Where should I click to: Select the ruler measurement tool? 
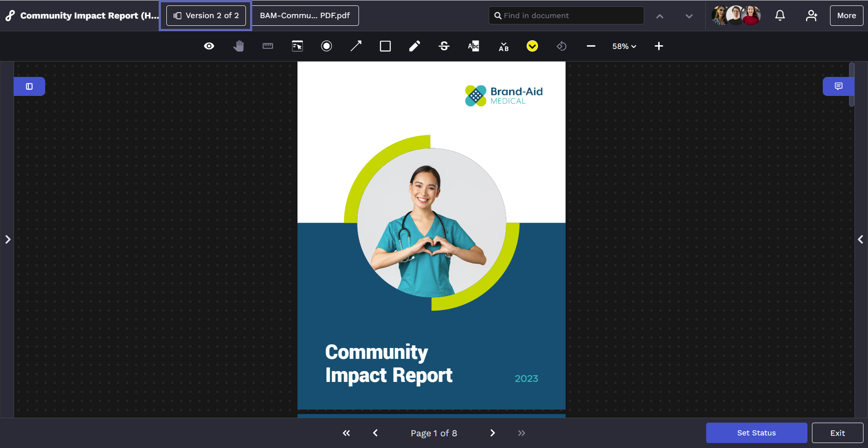click(x=268, y=46)
